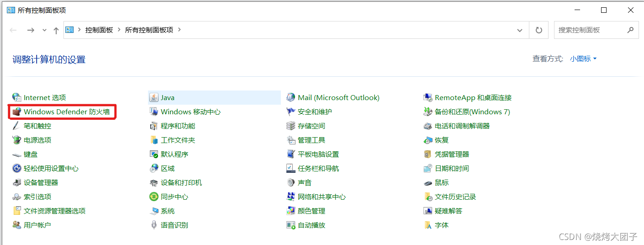Screen dimensions: 644x245
Task: Open the Windows Defender 防火墙 icon
Action: point(17,112)
